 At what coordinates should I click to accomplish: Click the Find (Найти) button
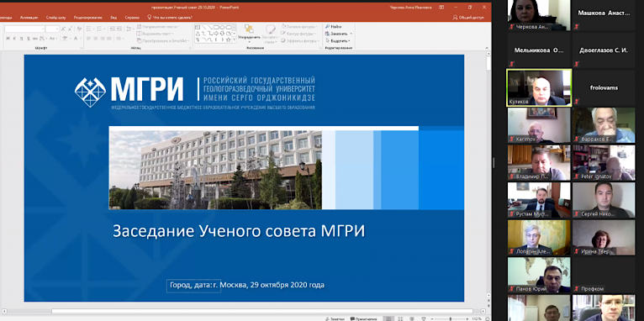point(334,27)
